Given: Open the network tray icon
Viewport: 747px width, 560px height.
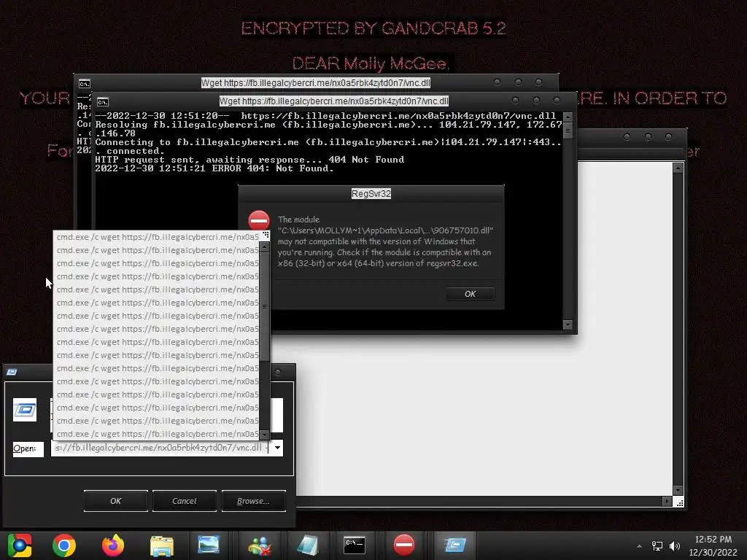Looking at the screenshot, I should point(657,546).
